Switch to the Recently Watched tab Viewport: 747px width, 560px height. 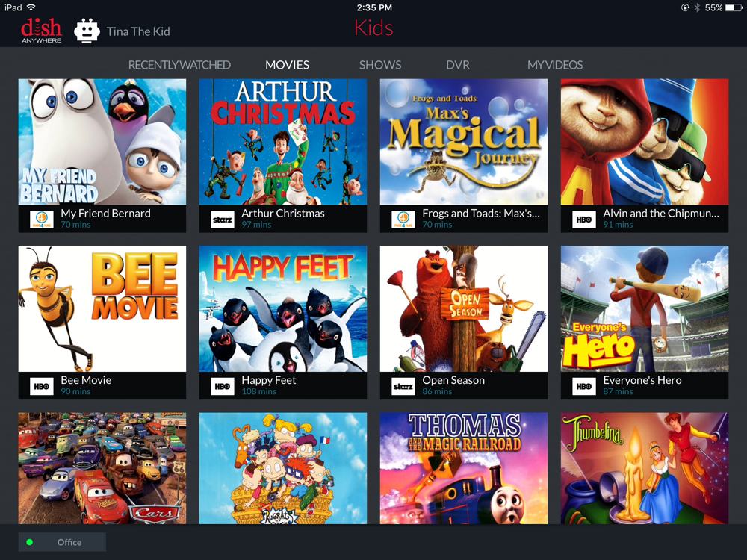click(x=179, y=65)
